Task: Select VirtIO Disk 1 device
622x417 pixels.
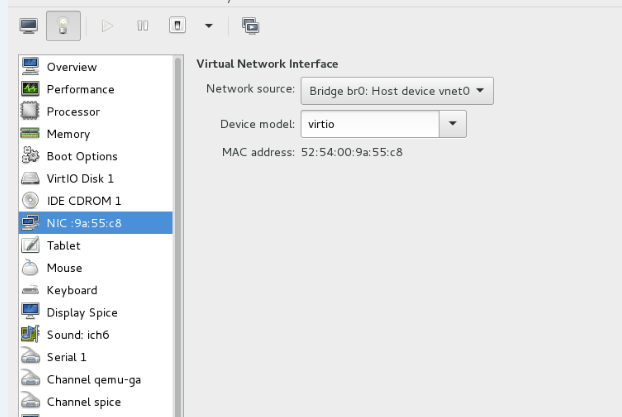Action: (96, 179)
